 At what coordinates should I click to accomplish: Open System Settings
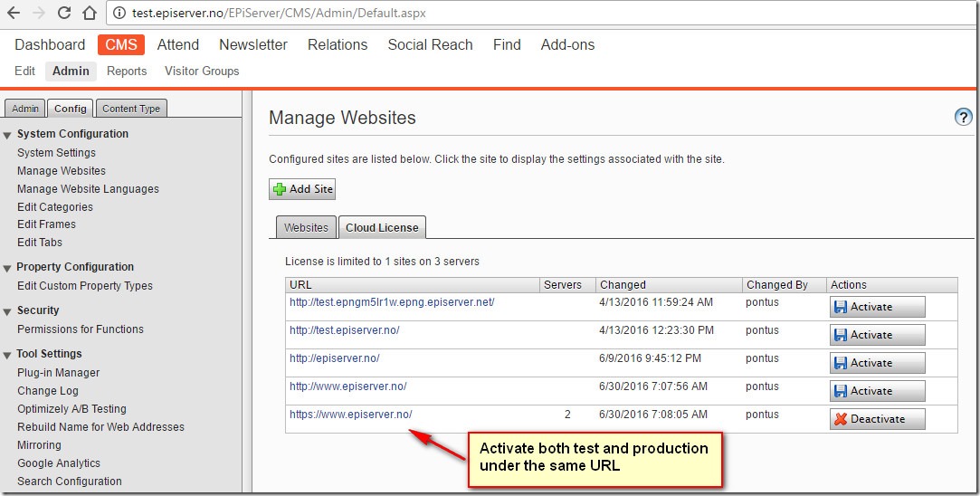pyautogui.click(x=56, y=153)
